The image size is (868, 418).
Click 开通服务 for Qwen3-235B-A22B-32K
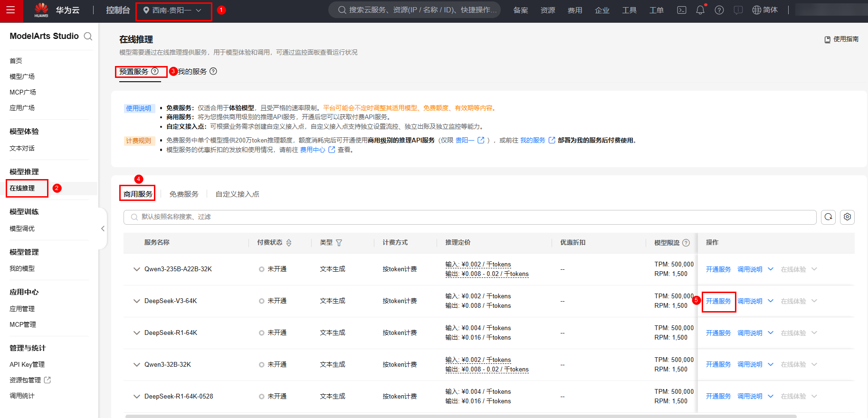pos(718,269)
